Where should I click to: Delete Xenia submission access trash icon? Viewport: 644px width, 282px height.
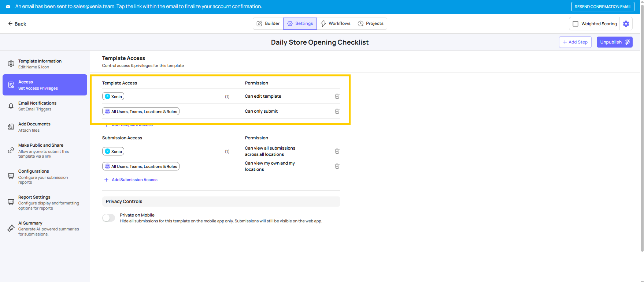pyautogui.click(x=337, y=151)
